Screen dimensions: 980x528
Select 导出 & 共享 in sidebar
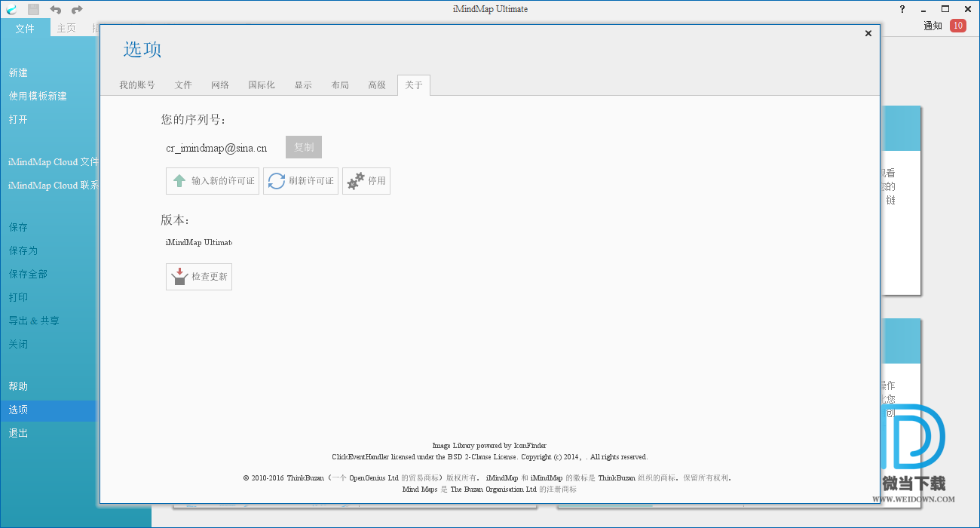coord(34,321)
